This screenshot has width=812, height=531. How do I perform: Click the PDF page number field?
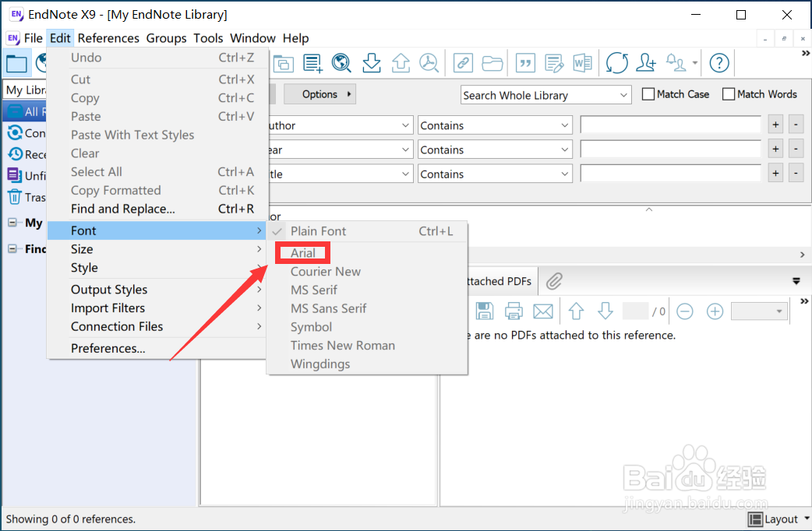[x=635, y=311]
